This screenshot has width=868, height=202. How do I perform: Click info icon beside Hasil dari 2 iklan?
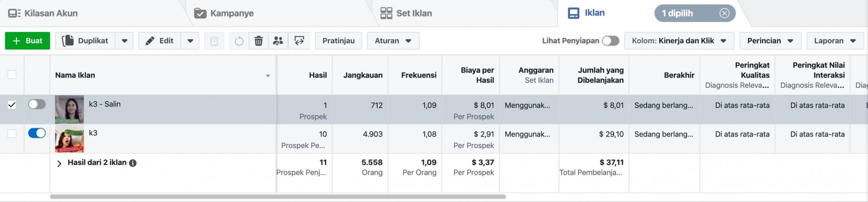[x=133, y=163]
